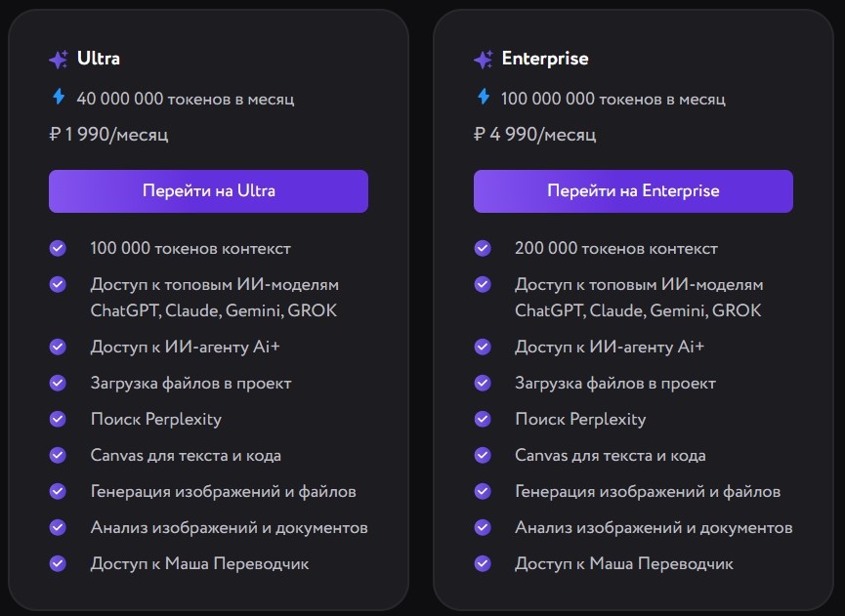Screen dimensions: 845x616
Task: Select the Ultra plan title
Action: click(99, 59)
